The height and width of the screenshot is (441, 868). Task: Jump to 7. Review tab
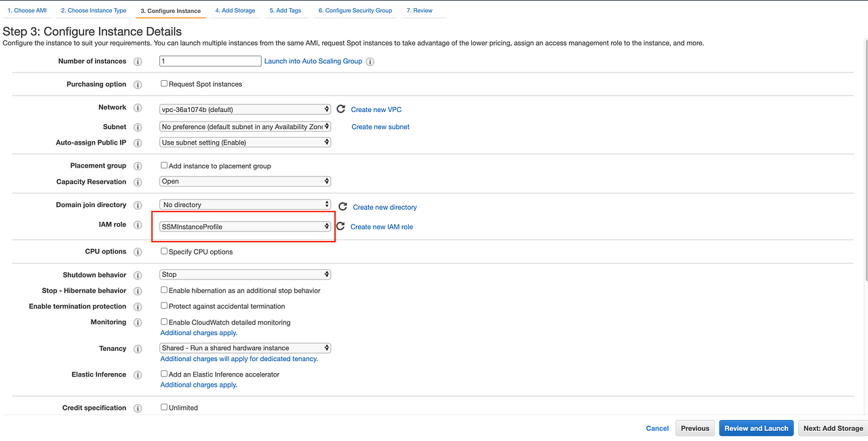pos(419,10)
